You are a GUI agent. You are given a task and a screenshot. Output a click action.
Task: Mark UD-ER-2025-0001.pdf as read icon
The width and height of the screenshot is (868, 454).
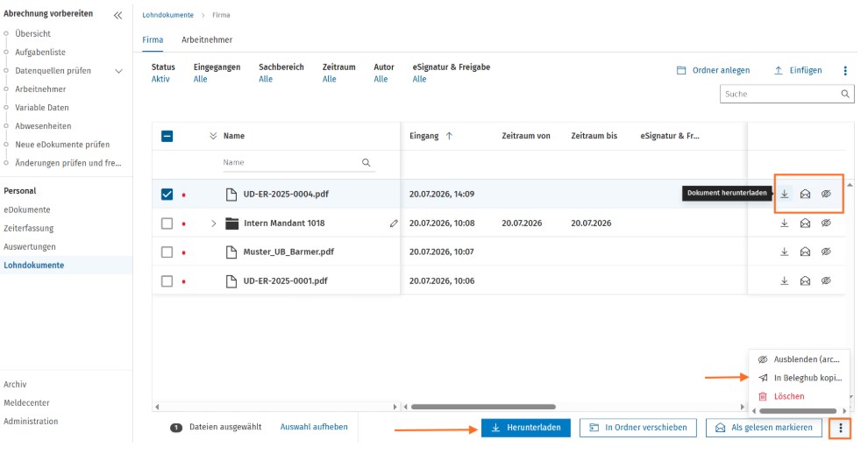(x=805, y=280)
